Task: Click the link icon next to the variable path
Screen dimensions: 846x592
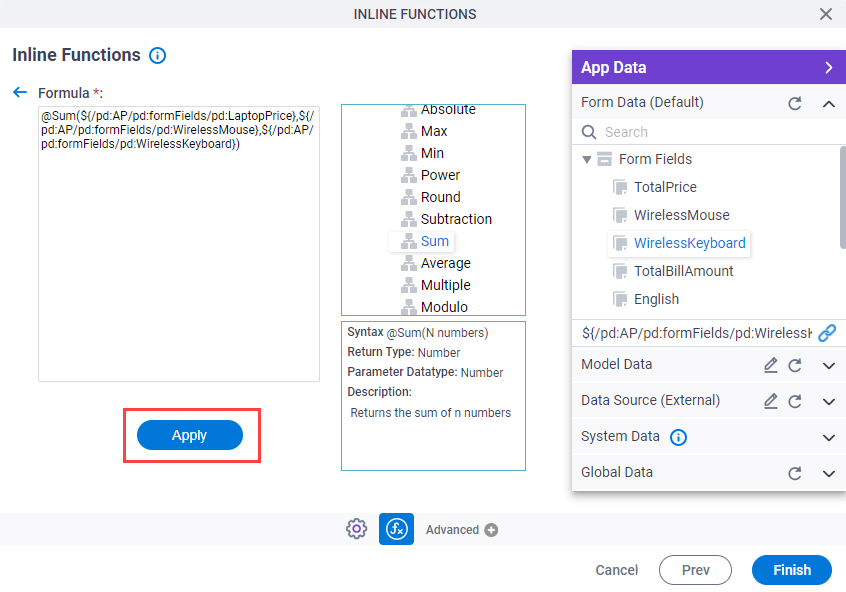Action: pos(827,333)
